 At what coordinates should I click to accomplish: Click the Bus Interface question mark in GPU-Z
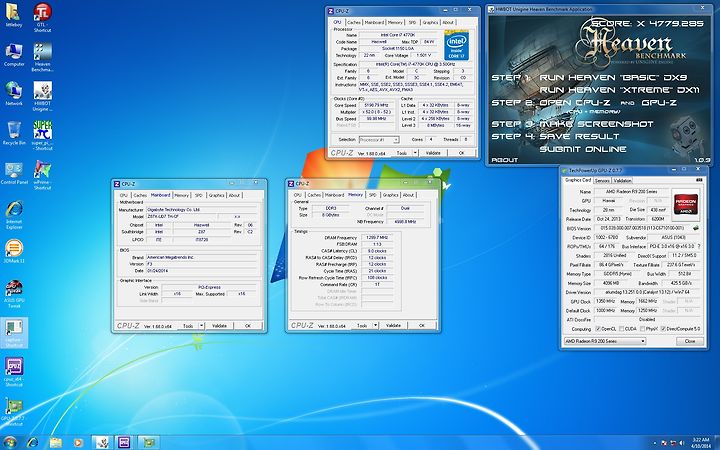699,246
